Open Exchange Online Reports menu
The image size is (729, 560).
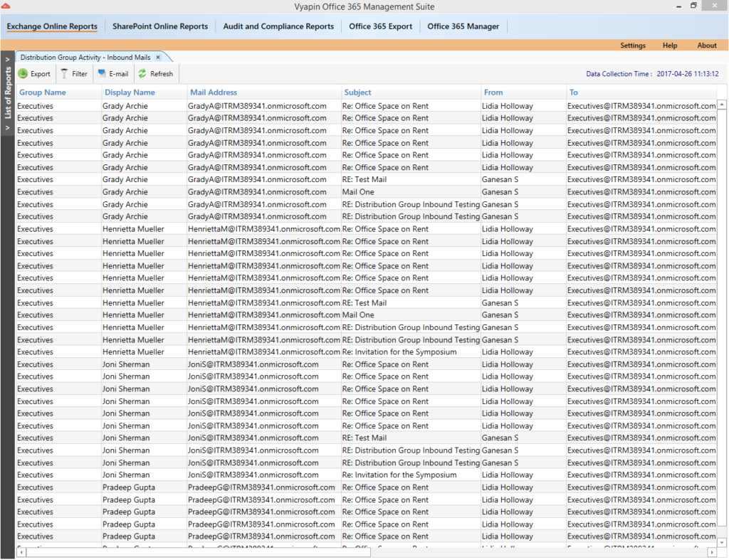coord(52,26)
